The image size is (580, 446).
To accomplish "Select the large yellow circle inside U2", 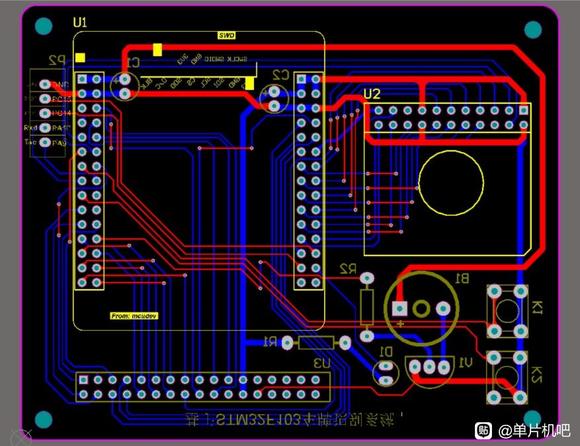I will pyautogui.click(x=451, y=183).
